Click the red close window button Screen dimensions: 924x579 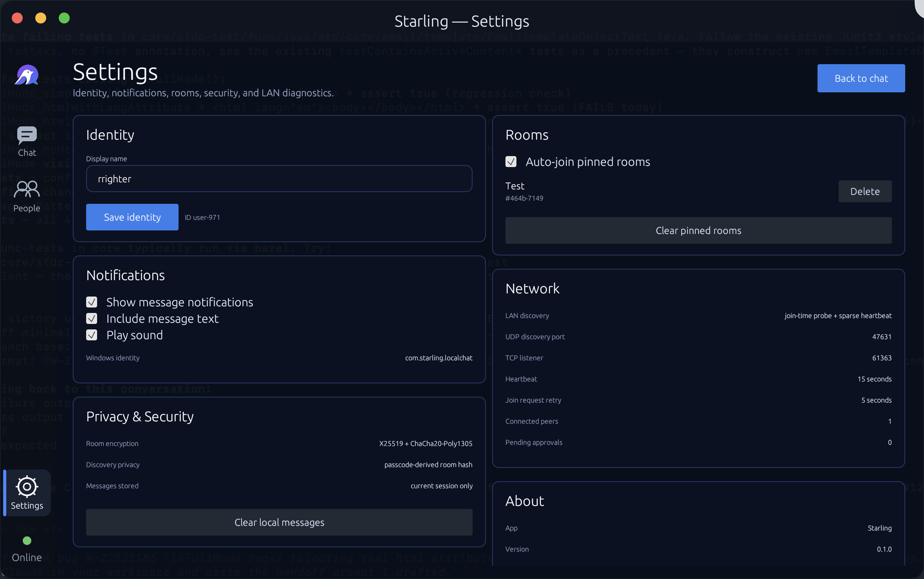coord(17,18)
